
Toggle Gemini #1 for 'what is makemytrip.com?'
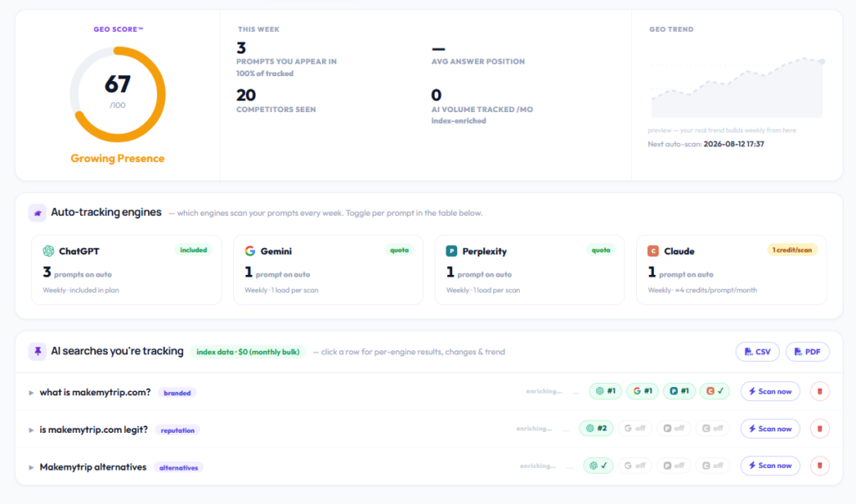(x=643, y=391)
